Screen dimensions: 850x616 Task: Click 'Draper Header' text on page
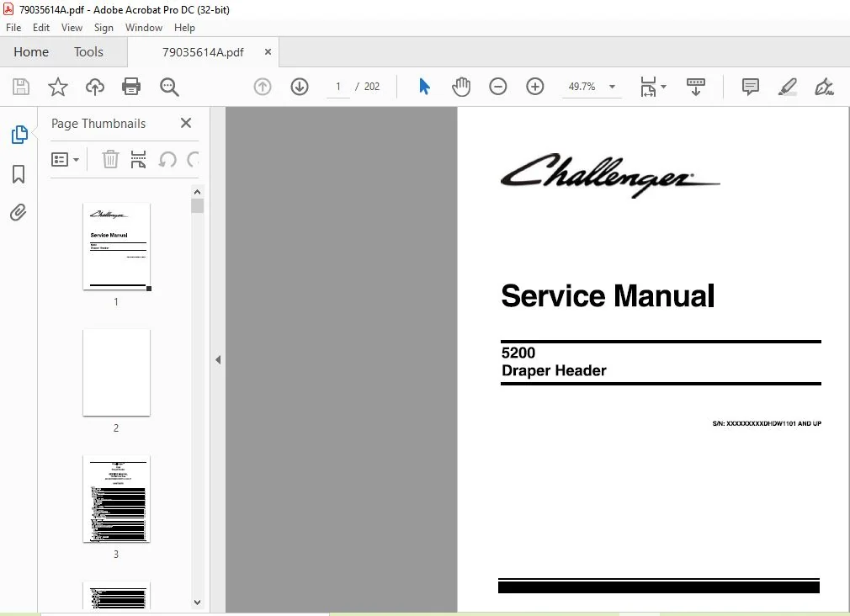coord(554,371)
